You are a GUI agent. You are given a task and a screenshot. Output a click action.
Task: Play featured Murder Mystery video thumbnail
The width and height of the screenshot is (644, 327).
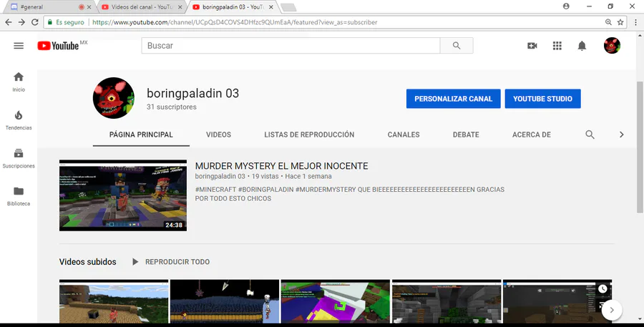(123, 195)
